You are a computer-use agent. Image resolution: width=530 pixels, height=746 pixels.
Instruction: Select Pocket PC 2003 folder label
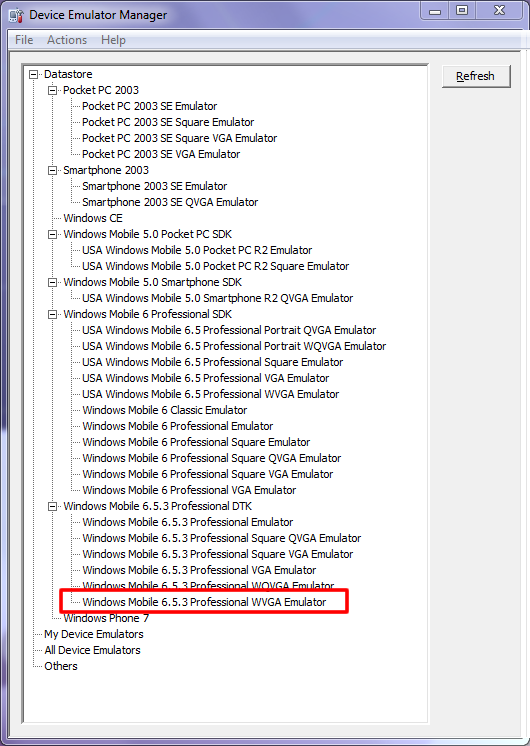pos(101,90)
